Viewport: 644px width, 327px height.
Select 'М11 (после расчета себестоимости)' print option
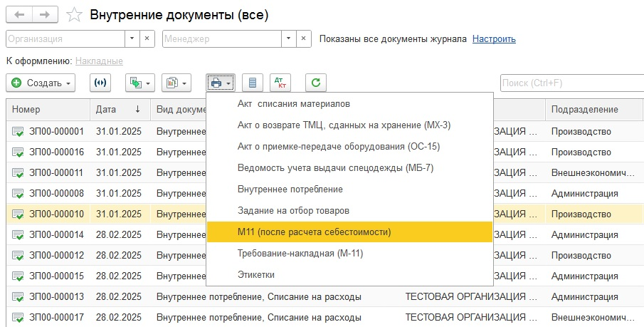[x=314, y=232]
